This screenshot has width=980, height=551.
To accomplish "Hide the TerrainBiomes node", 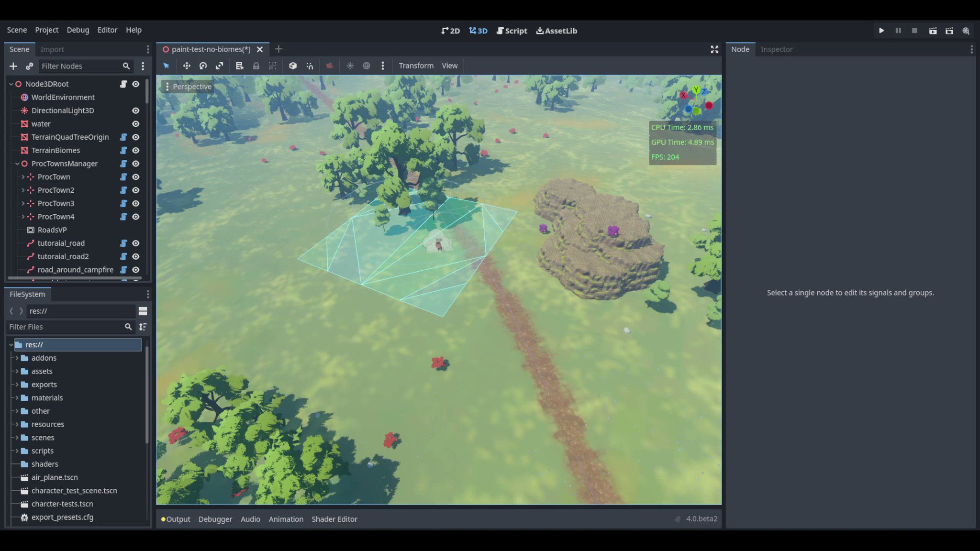I will click(x=136, y=150).
